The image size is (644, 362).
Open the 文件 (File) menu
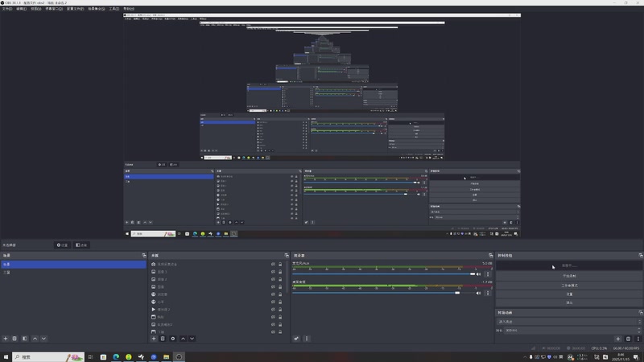[x=7, y=9]
